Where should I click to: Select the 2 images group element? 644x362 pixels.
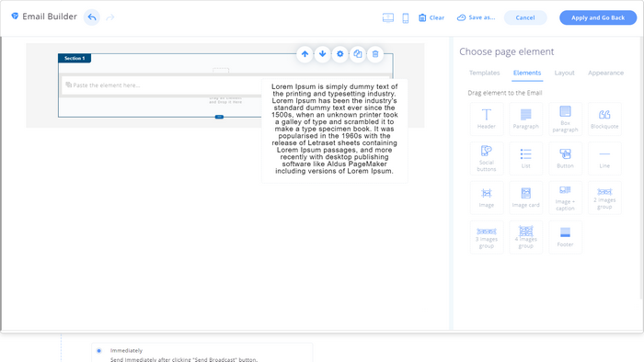[604, 198]
